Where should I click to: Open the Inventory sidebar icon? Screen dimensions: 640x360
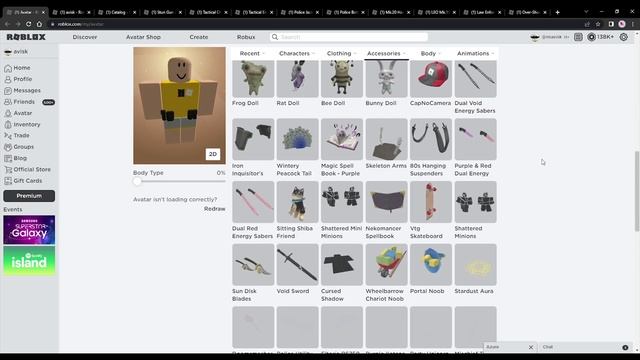click(x=8, y=124)
